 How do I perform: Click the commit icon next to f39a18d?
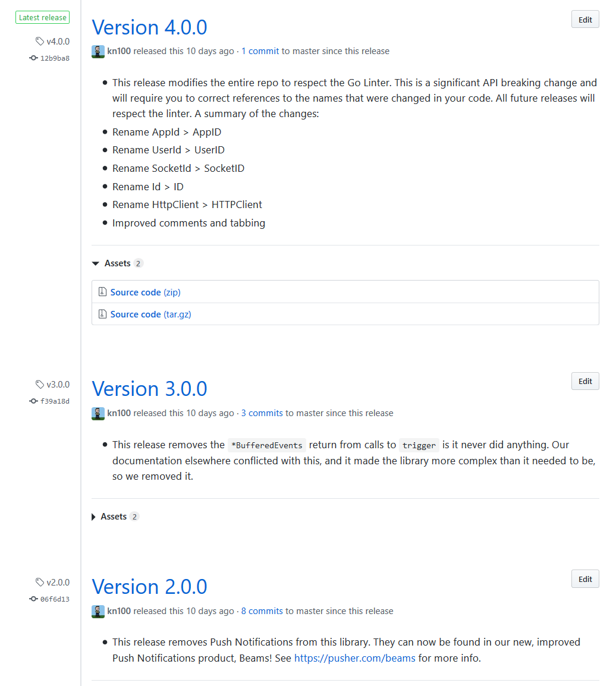(33, 401)
